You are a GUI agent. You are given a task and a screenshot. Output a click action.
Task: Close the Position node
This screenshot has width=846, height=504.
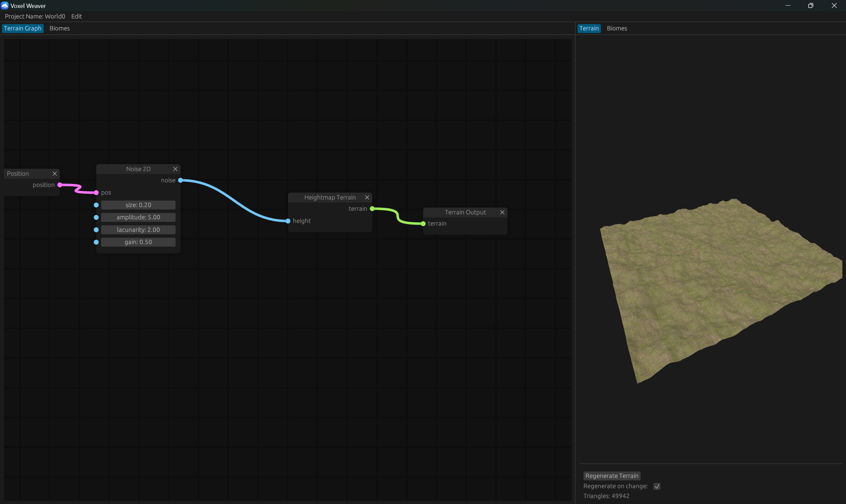pyautogui.click(x=55, y=173)
